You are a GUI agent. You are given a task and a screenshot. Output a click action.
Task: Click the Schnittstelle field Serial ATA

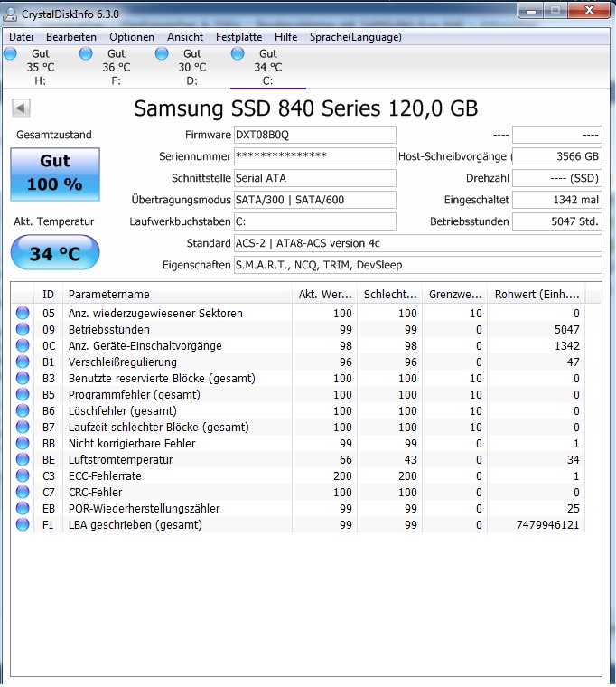pyautogui.click(x=315, y=178)
